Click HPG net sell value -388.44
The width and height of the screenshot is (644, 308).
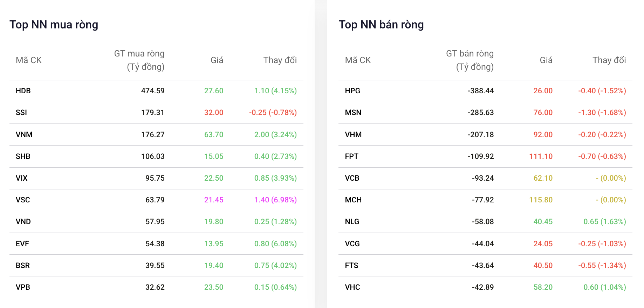point(481,91)
